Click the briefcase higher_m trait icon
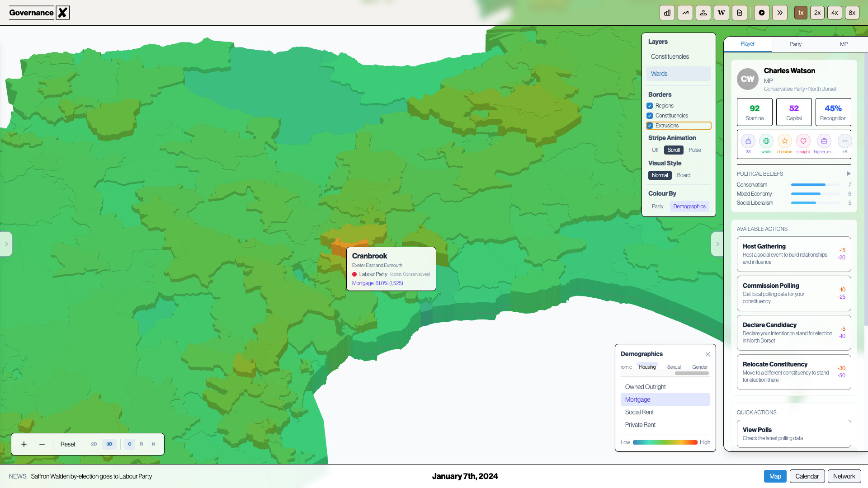The height and width of the screenshot is (488, 868). [824, 141]
